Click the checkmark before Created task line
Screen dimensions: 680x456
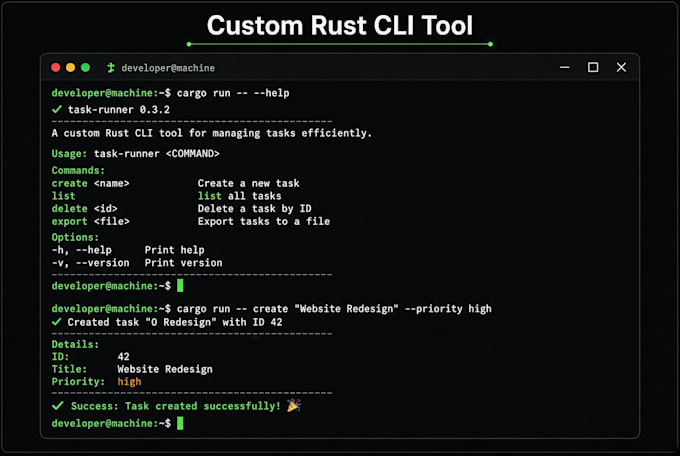(56, 322)
